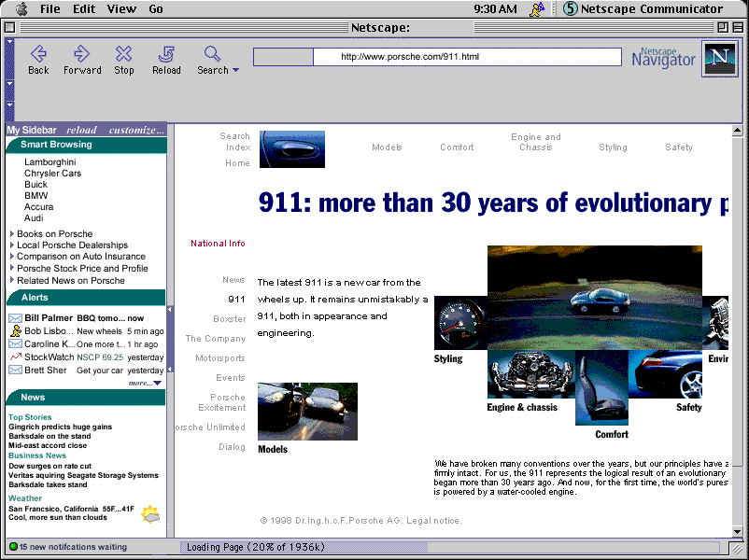Open the Engine and Chassis top nav link
The height and width of the screenshot is (560, 749).
[536, 142]
